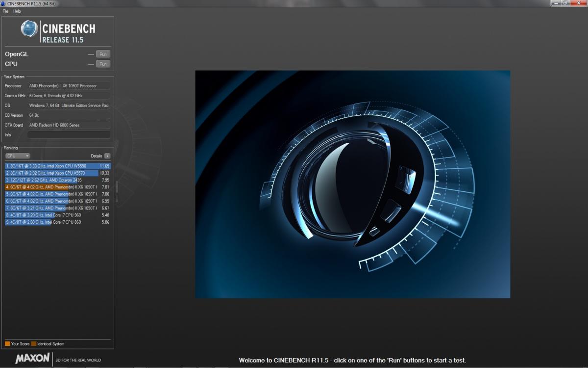588x368 pixels.
Task: Click the CB Version field showing 64 Bit
Action: [x=69, y=115]
